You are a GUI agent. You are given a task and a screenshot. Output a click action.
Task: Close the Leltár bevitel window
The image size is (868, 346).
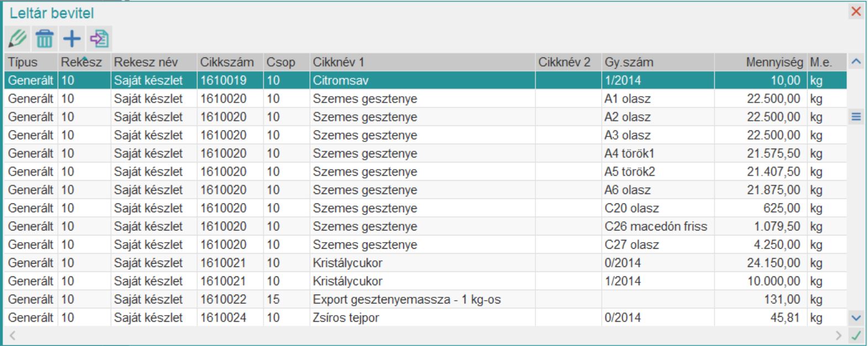pos(856,12)
